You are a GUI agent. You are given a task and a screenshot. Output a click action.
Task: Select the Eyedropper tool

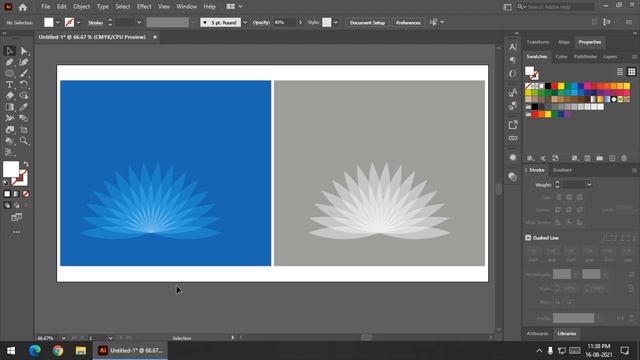[x=24, y=107]
